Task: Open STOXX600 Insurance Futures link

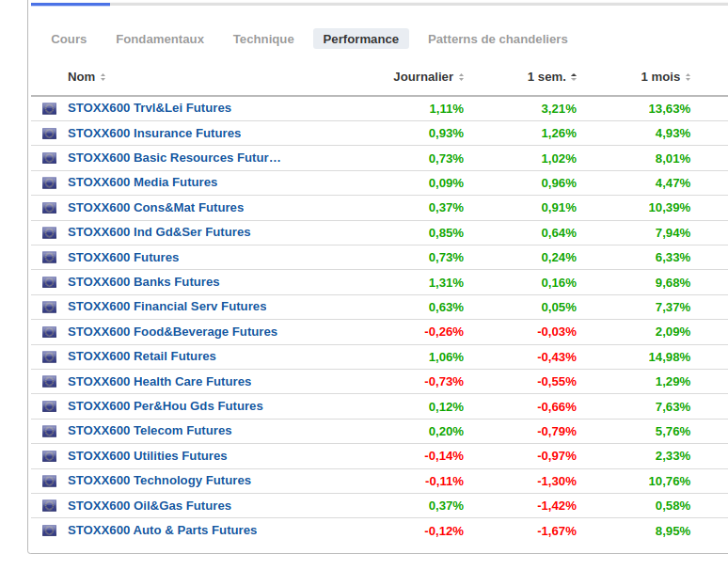Action: pyautogui.click(x=154, y=134)
